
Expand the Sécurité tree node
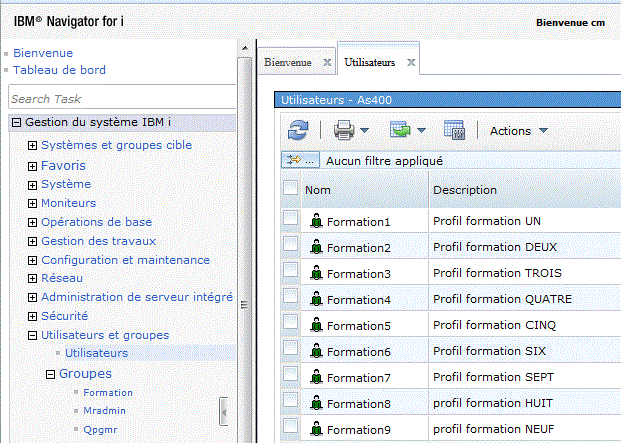(32, 317)
